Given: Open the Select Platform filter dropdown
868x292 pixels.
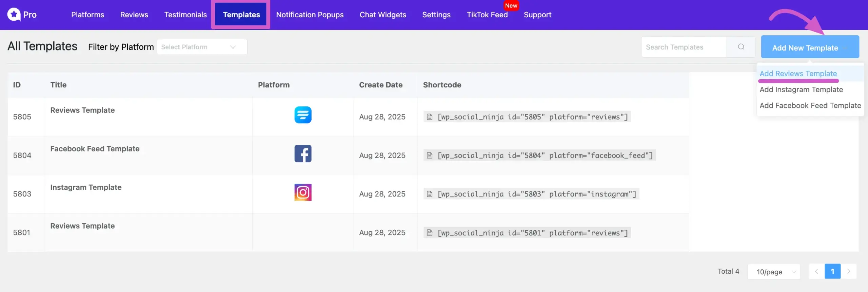Looking at the screenshot, I should tap(202, 47).
